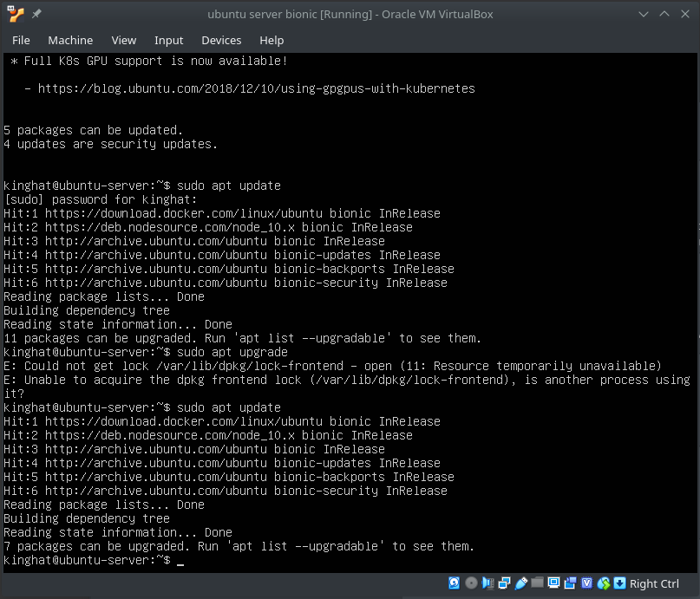
Task: Open the View menu
Action: click(x=124, y=40)
